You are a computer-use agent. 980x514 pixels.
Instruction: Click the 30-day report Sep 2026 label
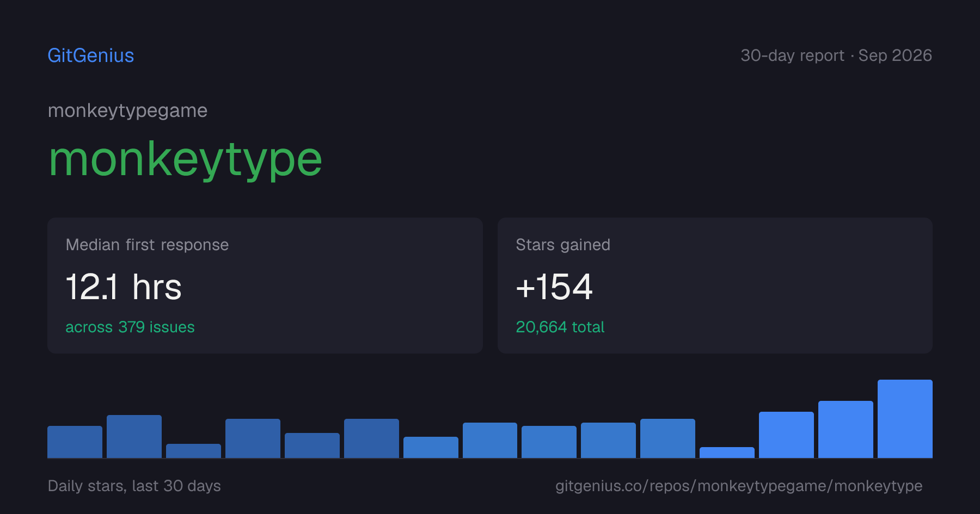(836, 55)
